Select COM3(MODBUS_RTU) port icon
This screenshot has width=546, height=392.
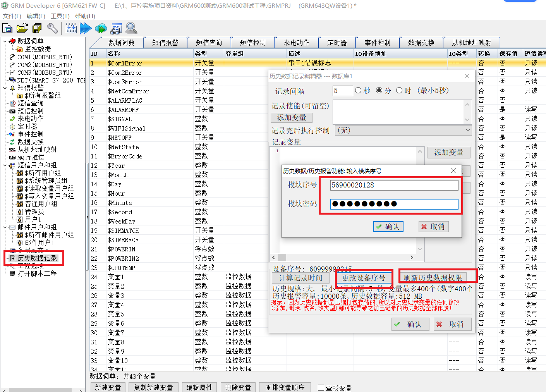click(x=12, y=72)
